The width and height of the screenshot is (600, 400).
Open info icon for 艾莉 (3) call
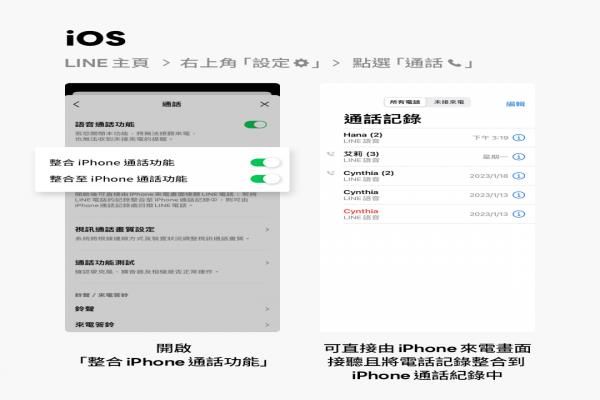tap(518, 157)
